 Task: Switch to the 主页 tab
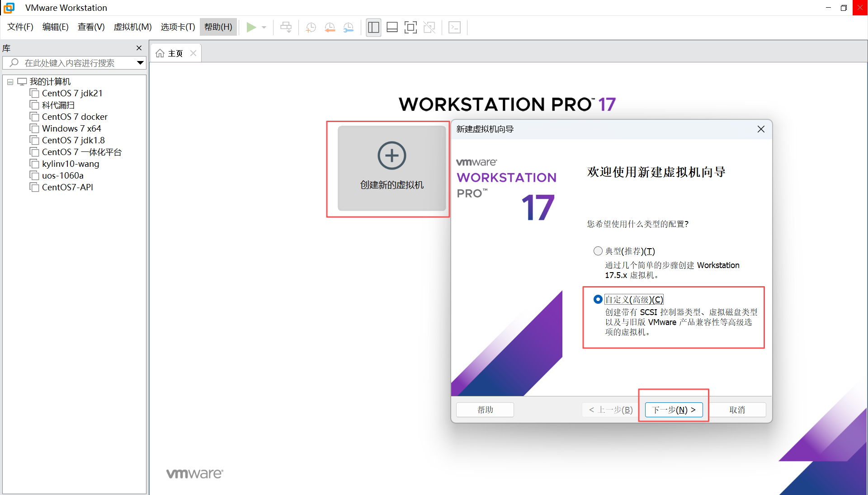point(175,53)
